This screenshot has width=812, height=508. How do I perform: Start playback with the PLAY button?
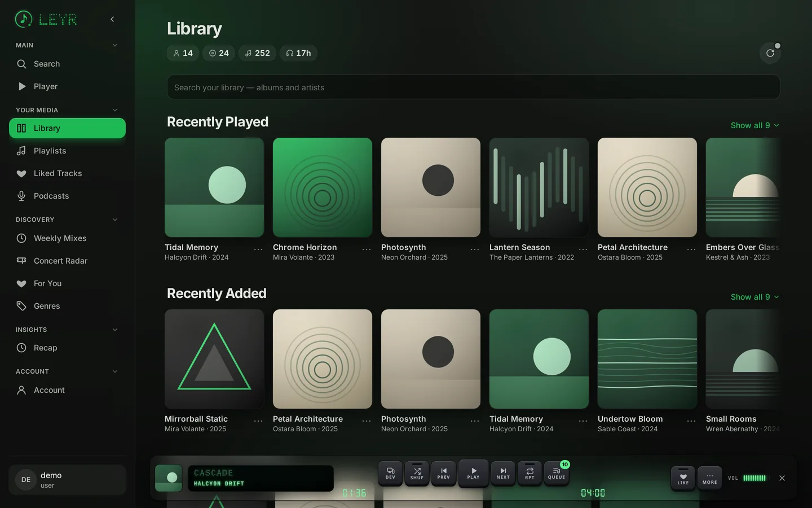point(474,473)
